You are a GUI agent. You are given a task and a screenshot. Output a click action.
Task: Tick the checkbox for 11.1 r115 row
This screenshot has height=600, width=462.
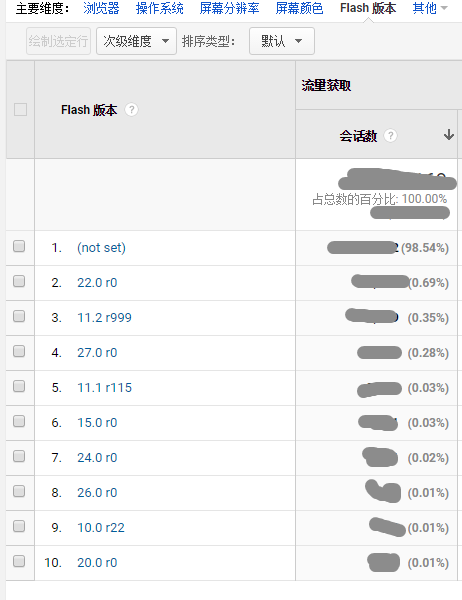coord(19,386)
